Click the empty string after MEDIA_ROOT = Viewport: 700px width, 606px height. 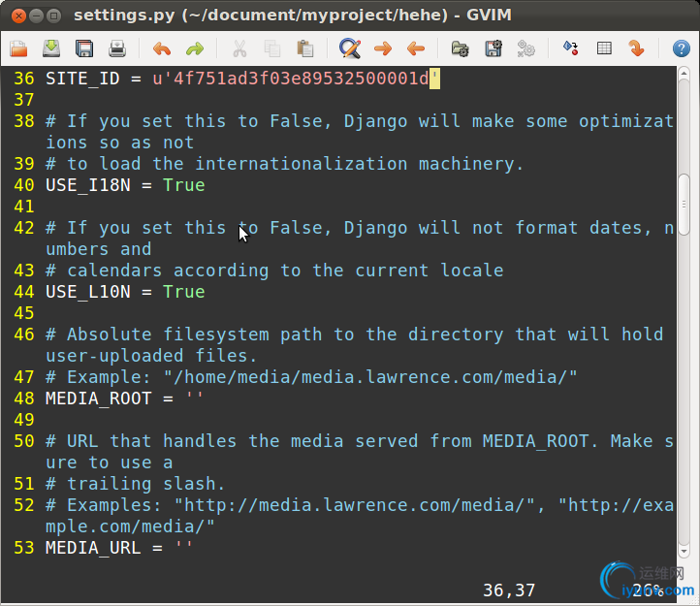[x=195, y=398]
